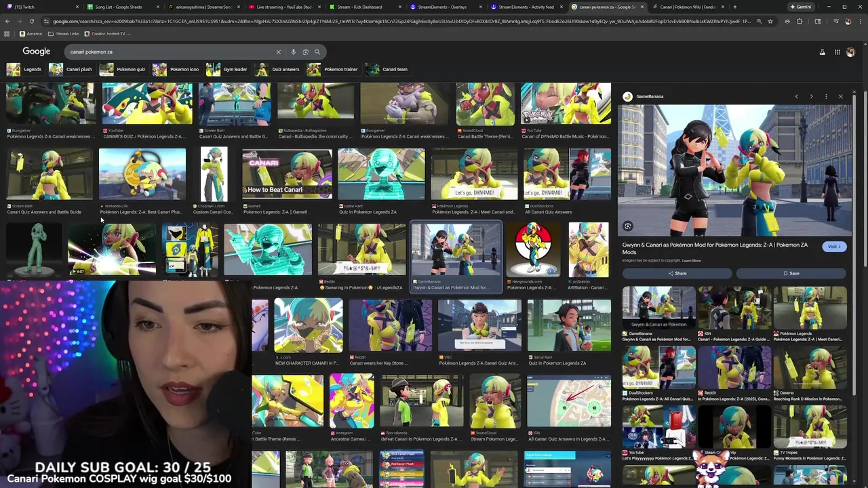Click inside the Google search field

click(170, 52)
